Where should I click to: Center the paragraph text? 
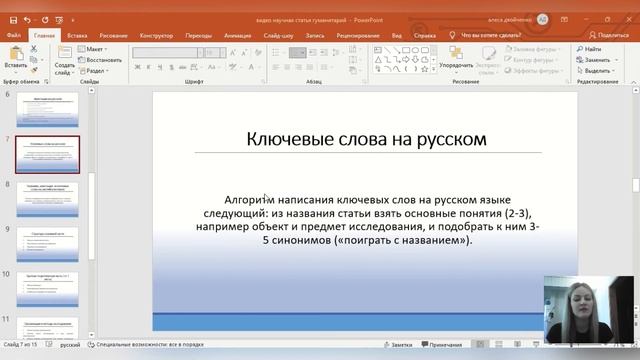(287, 67)
